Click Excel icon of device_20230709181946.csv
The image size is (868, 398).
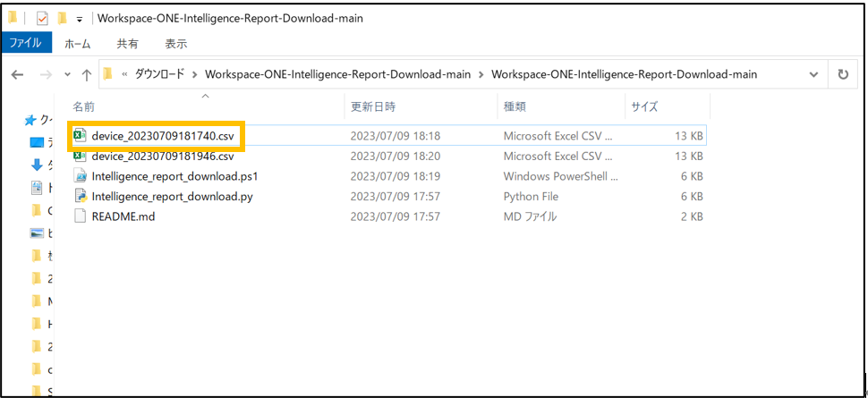[81, 157]
